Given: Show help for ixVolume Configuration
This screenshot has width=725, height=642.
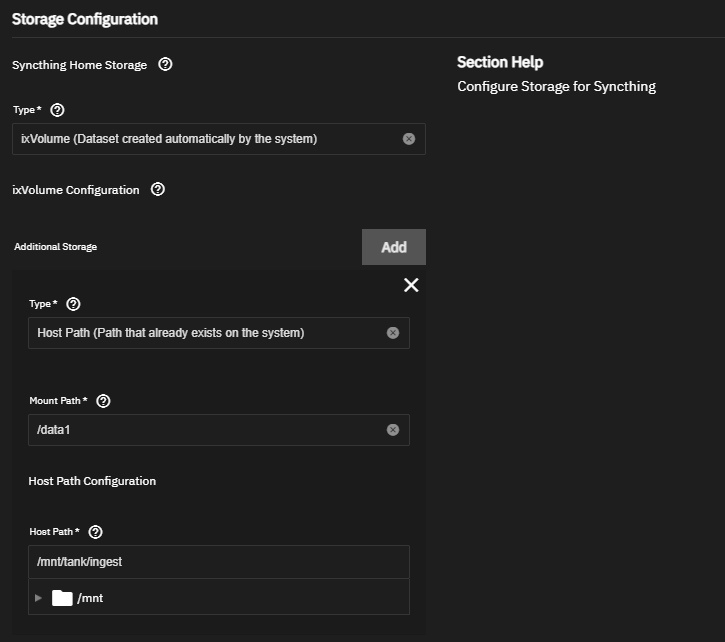Looking at the screenshot, I should (158, 189).
